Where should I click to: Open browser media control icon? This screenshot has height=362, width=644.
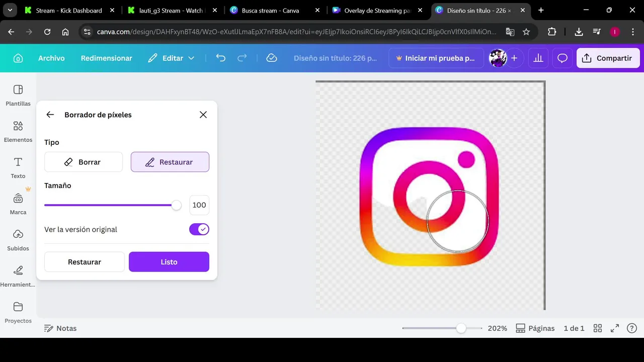597,32
